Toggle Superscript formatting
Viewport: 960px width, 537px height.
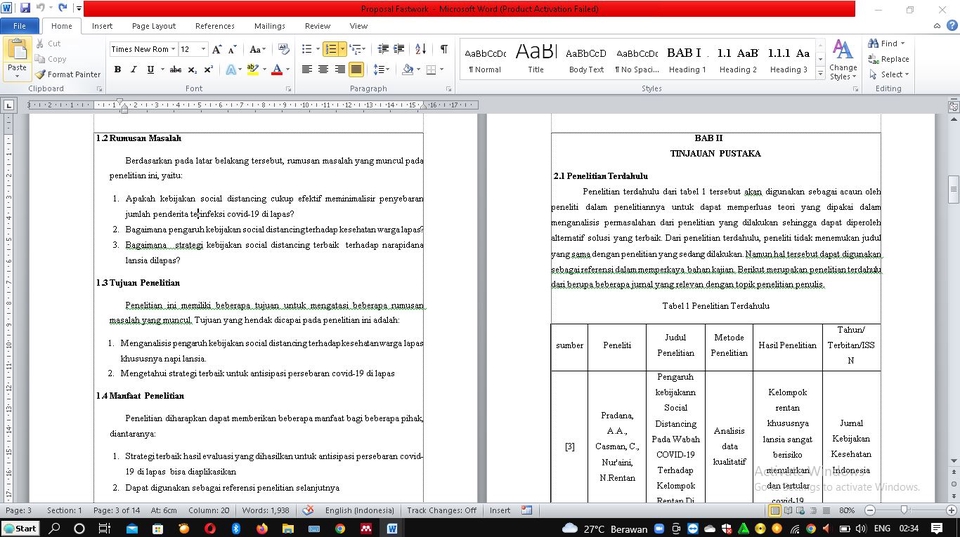208,70
